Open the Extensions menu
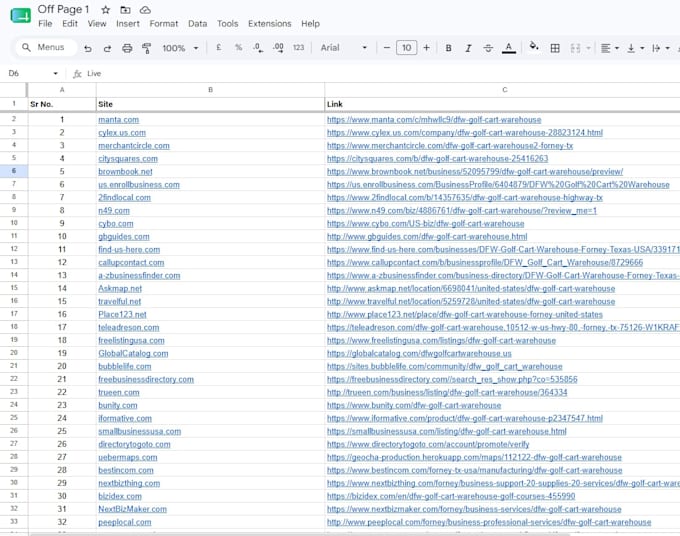 click(x=269, y=24)
